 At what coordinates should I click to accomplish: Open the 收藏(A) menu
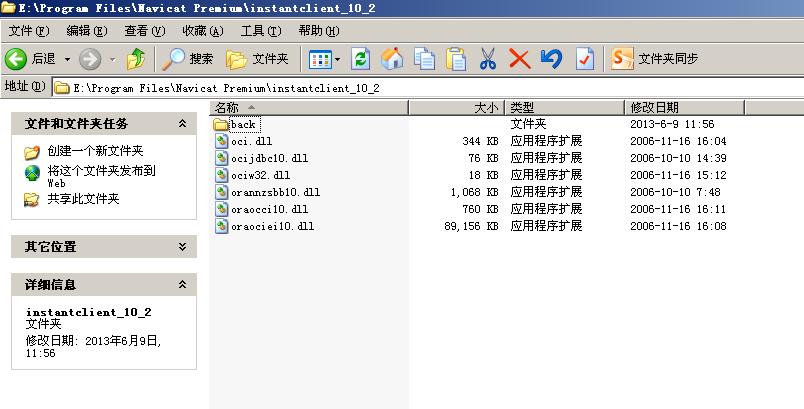point(203,31)
